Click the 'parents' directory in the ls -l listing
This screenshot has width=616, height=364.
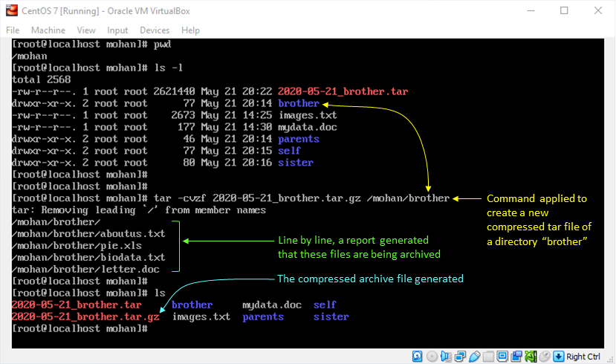click(299, 139)
